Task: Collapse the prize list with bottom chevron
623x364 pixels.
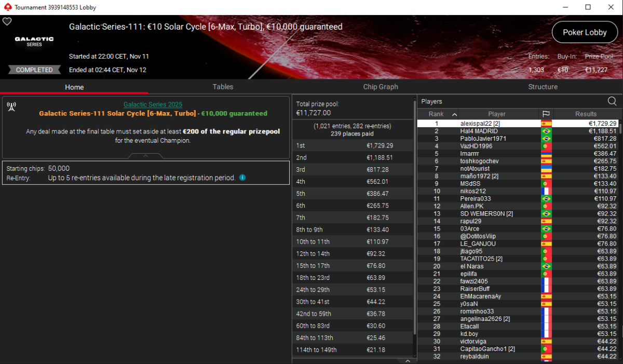Action: click(408, 361)
